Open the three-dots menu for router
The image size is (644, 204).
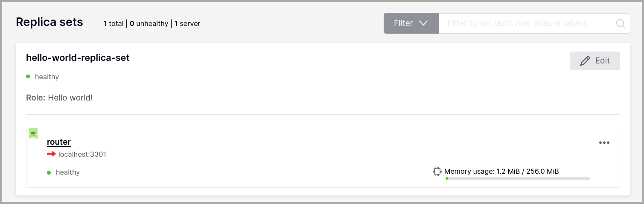(x=604, y=143)
